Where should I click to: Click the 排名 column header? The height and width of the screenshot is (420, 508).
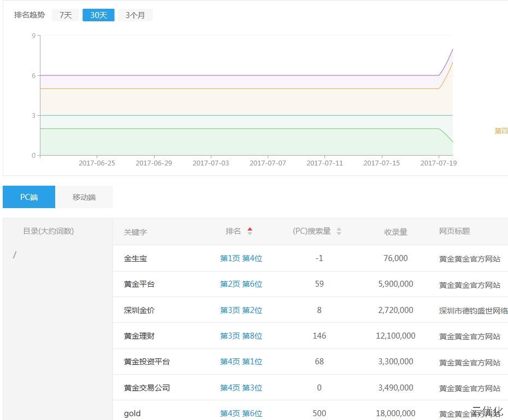pyautogui.click(x=233, y=231)
